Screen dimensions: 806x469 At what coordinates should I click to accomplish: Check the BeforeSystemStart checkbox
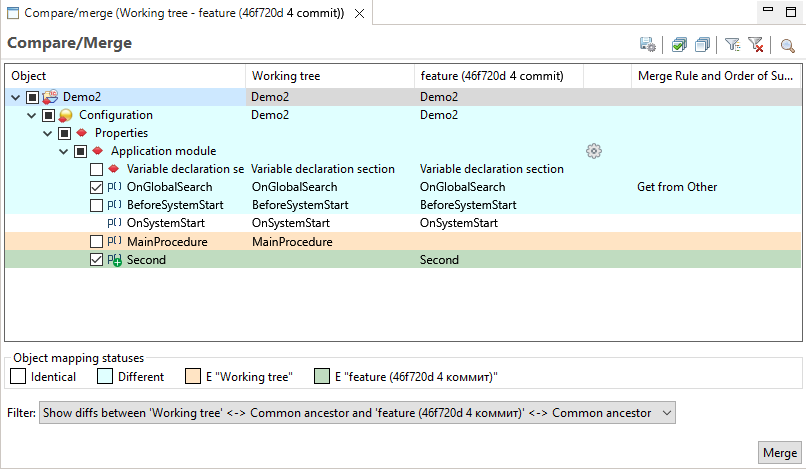(97, 205)
